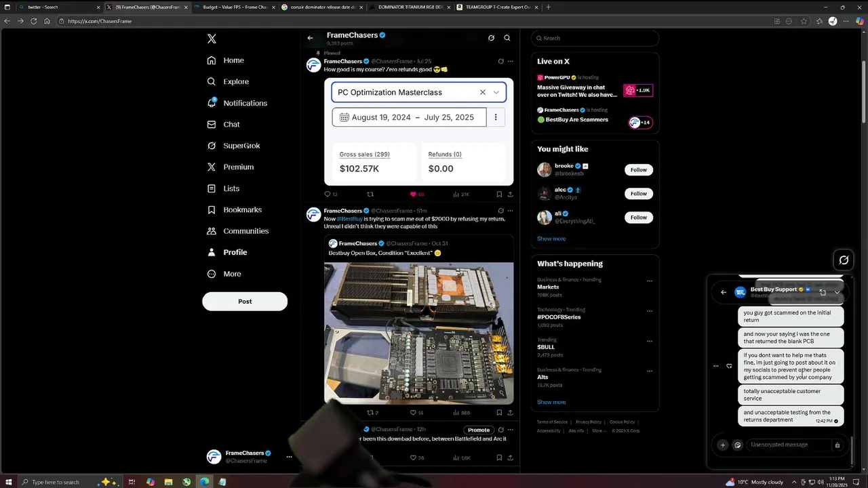This screenshot has height=488, width=868.
Task: Open Lists from the sidebar
Action: click(x=224, y=188)
